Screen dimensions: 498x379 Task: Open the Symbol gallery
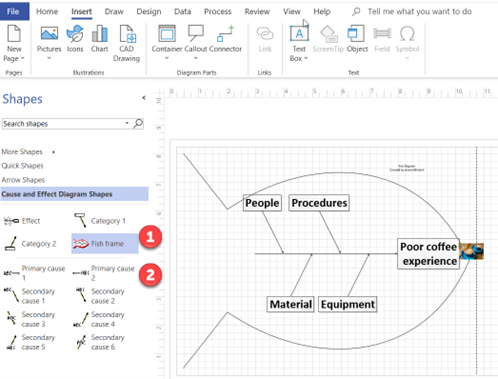click(407, 39)
